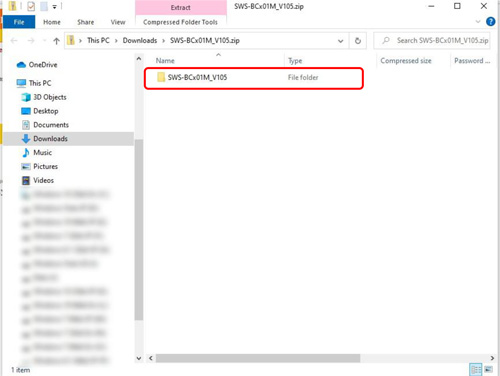Open Help via the blue question icon
Viewport: 500px width, 376px height.
click(490, 22)
